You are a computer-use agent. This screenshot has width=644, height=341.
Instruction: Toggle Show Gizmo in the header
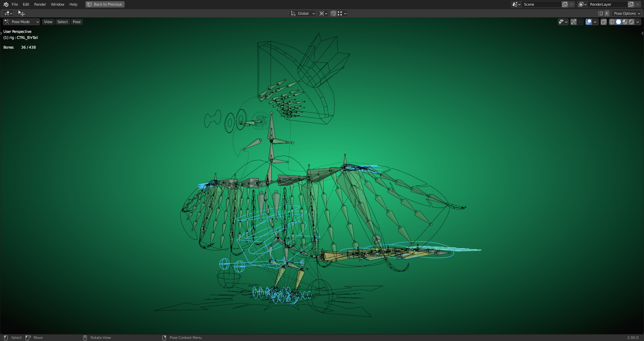click(x=573, y=21)
